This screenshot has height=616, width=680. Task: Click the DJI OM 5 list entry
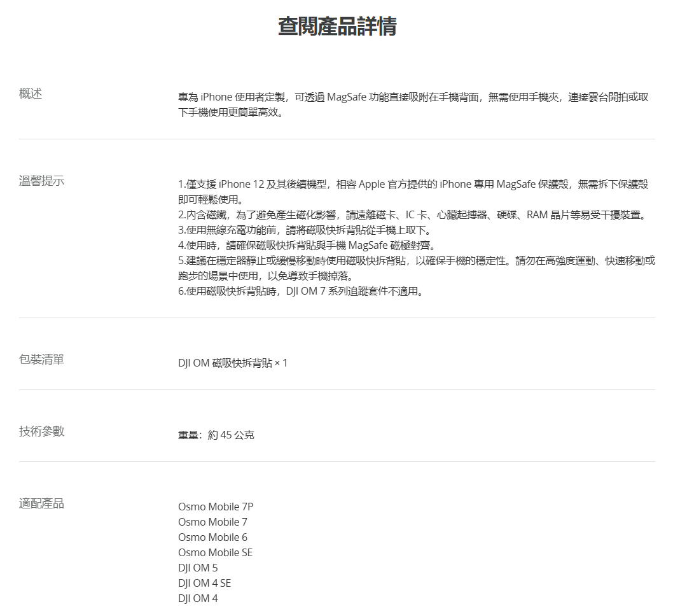click(x=198, y=568)
